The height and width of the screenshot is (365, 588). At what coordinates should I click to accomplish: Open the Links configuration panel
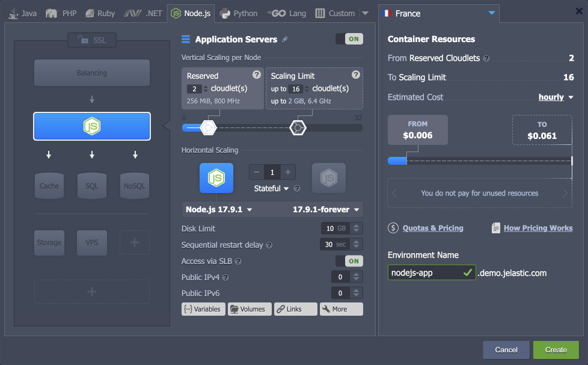[x=295, y=308]
